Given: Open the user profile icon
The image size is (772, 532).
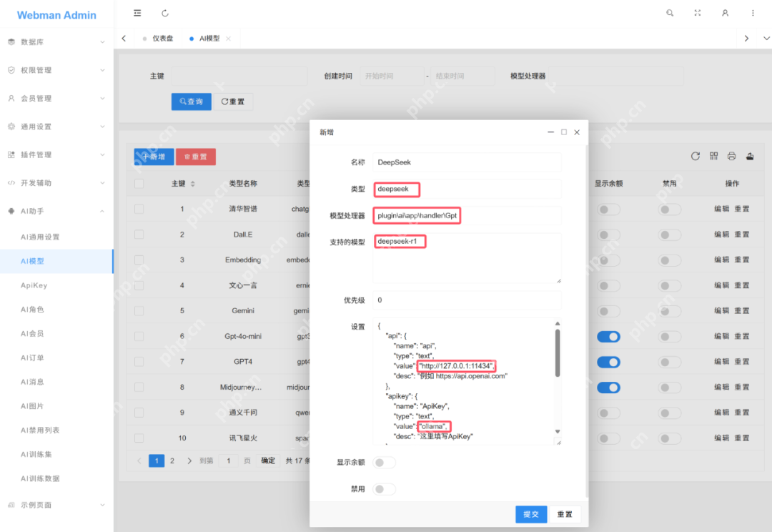Looking at the screenshot, I should click(725, 13).
